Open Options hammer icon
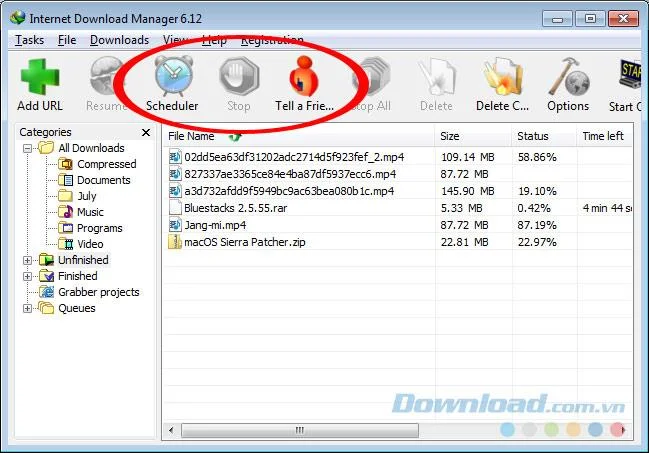This screenshot has height=453, width=649. (x=568, y=76)
